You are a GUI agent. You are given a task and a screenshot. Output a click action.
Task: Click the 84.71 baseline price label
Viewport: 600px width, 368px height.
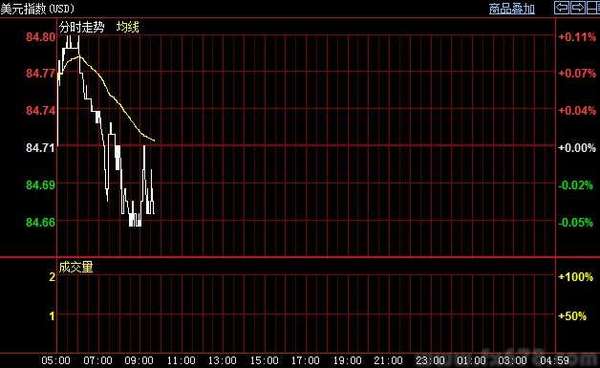point(41,148)
